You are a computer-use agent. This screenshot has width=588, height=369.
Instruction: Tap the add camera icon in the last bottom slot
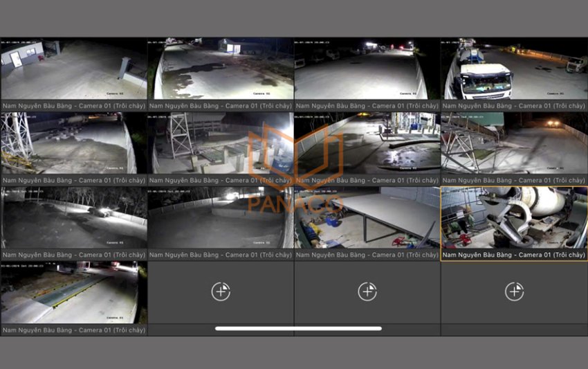514,291
